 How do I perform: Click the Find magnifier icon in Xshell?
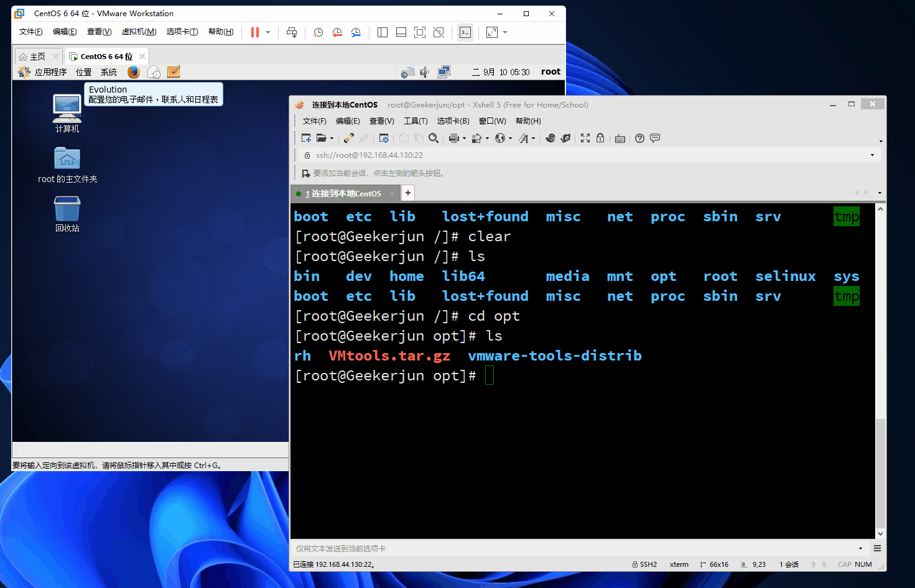click(x=434, y=138)
